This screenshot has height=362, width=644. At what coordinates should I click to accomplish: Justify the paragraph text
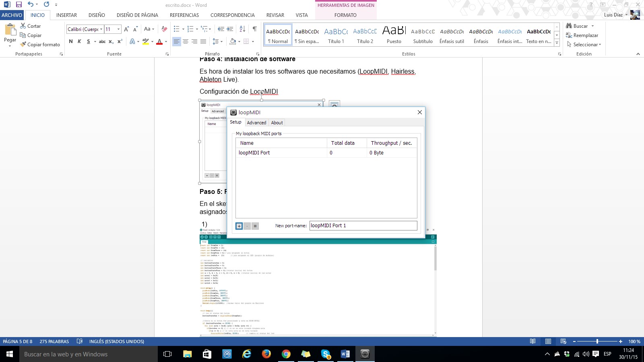(203, 41)
